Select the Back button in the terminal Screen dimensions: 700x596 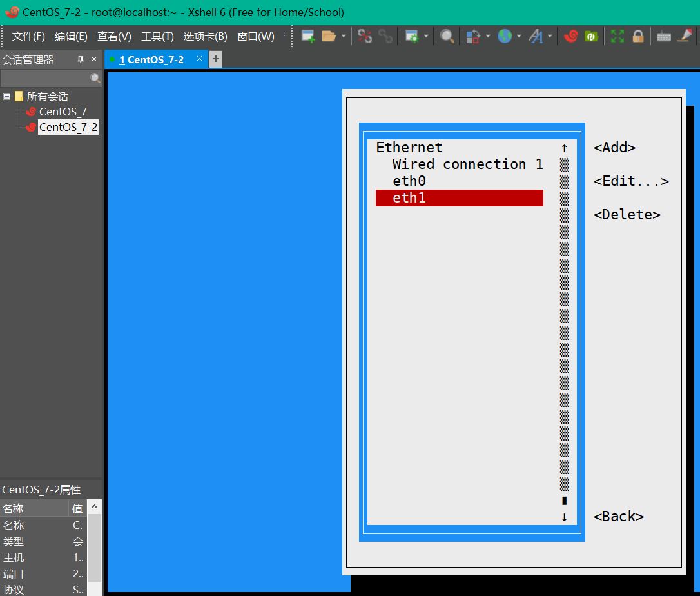(x=618, y=517)
